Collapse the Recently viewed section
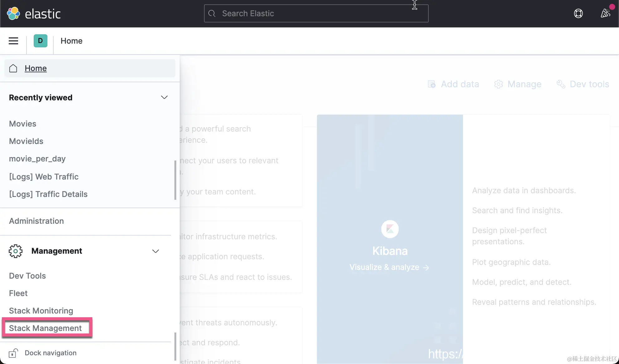Image resolution: width=619 pixels, height=364 pixels. pos(164,98)
